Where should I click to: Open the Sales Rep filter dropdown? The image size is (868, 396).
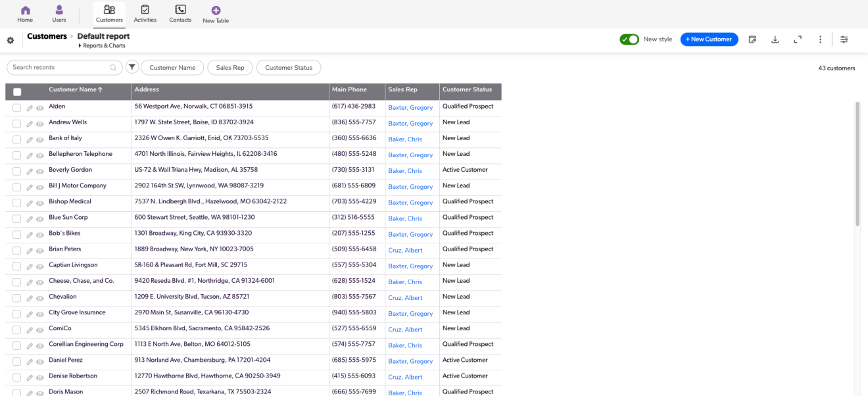pos(230,68)
